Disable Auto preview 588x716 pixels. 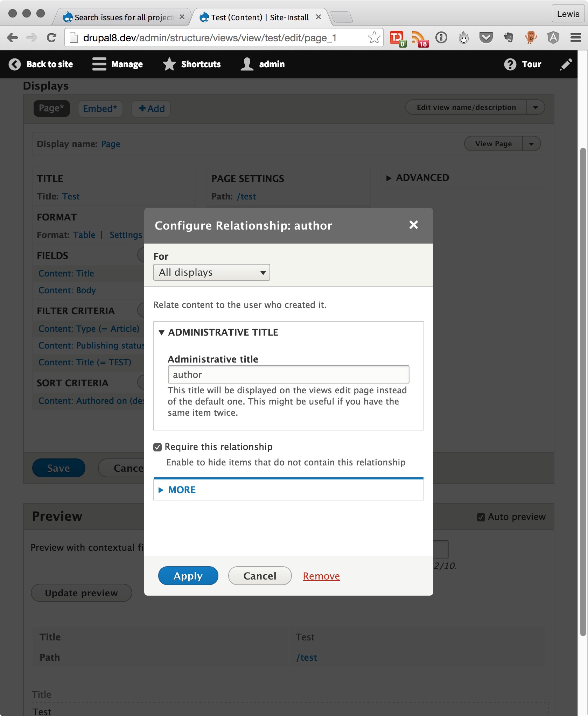[481, 517]
